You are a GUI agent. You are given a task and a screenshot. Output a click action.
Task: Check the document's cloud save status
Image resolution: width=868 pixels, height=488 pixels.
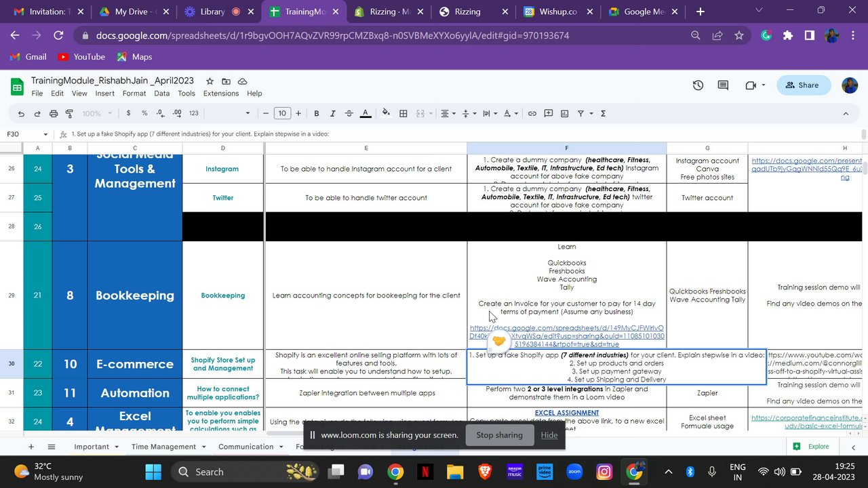(242, 81)
